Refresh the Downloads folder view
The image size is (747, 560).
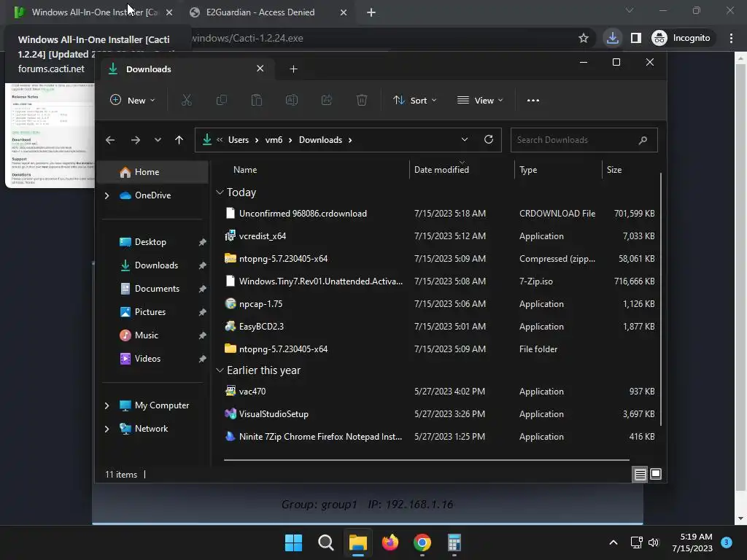click(488, 139)
